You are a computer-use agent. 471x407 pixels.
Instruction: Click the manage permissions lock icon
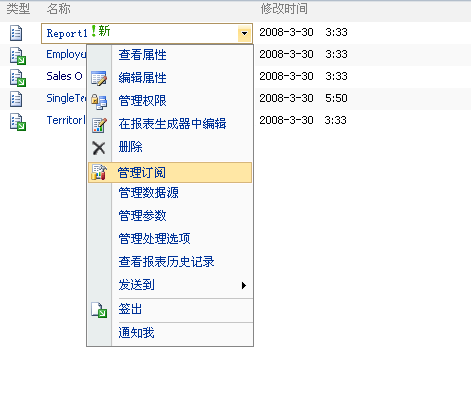pos(99,101)
